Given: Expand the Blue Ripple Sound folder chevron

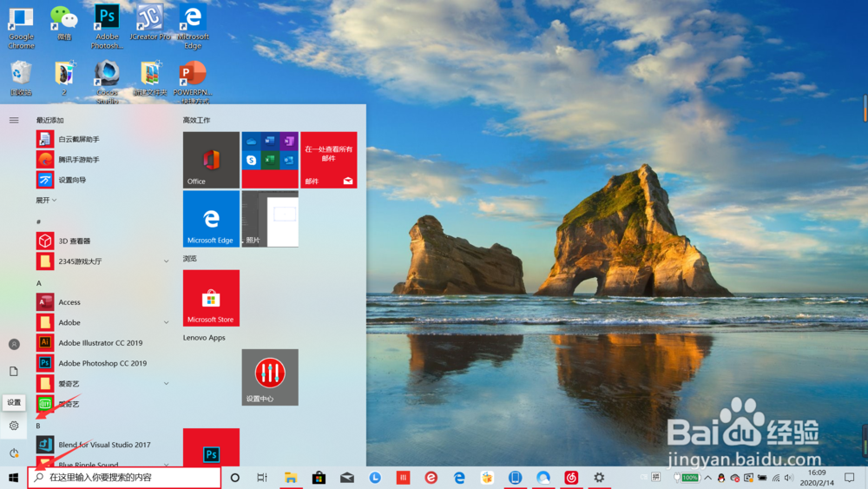Looking at the screenshot, I should click(x=166, y=464).
